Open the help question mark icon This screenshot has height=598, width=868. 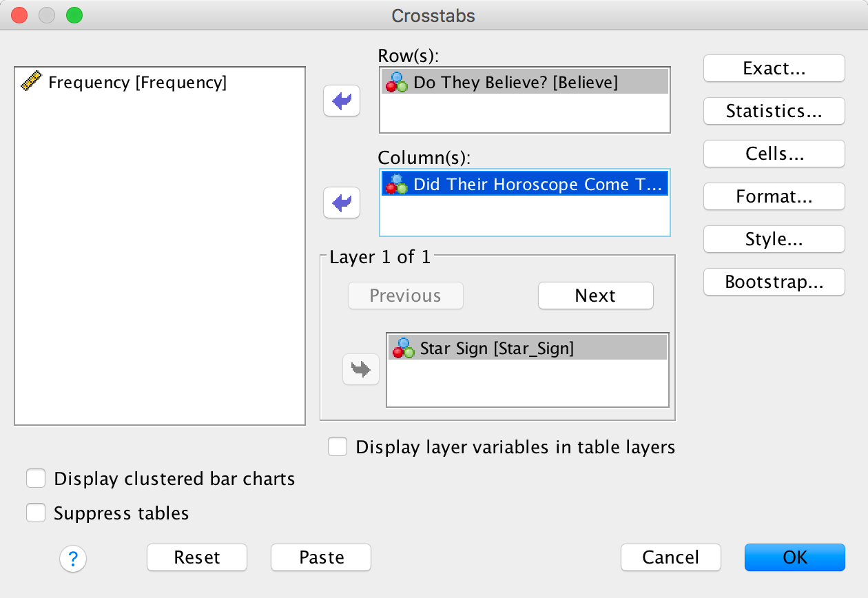(x=73, y=558)
